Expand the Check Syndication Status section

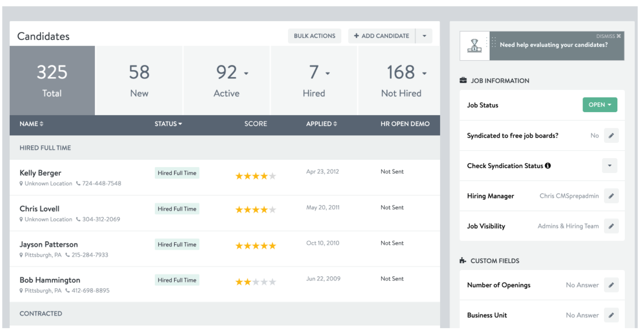click(610, 166)
